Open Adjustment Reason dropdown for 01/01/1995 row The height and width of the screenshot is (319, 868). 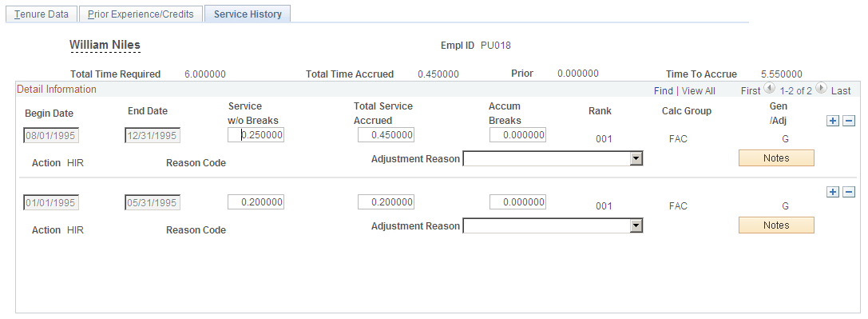(x=637, y=226)
